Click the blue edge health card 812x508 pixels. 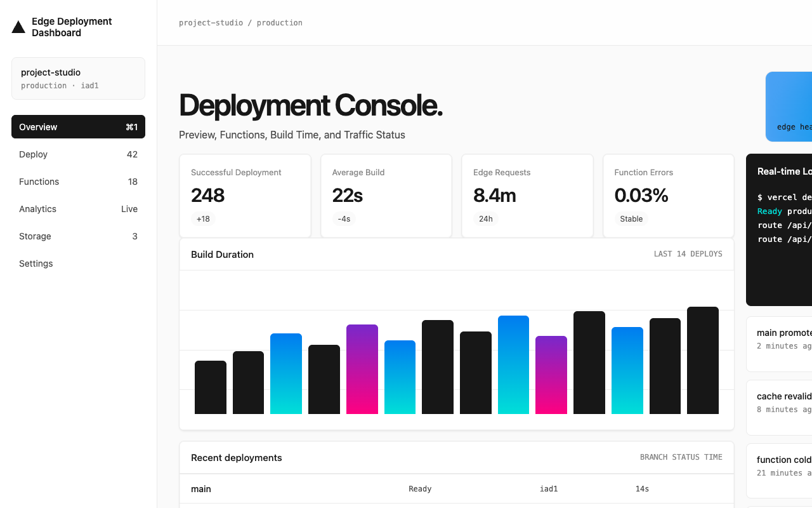pyautogui.click(x=789, y=107)
